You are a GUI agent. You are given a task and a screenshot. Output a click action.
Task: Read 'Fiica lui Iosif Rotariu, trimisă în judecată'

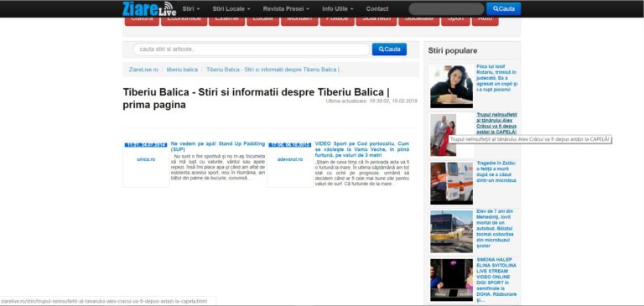click(497, 78)
